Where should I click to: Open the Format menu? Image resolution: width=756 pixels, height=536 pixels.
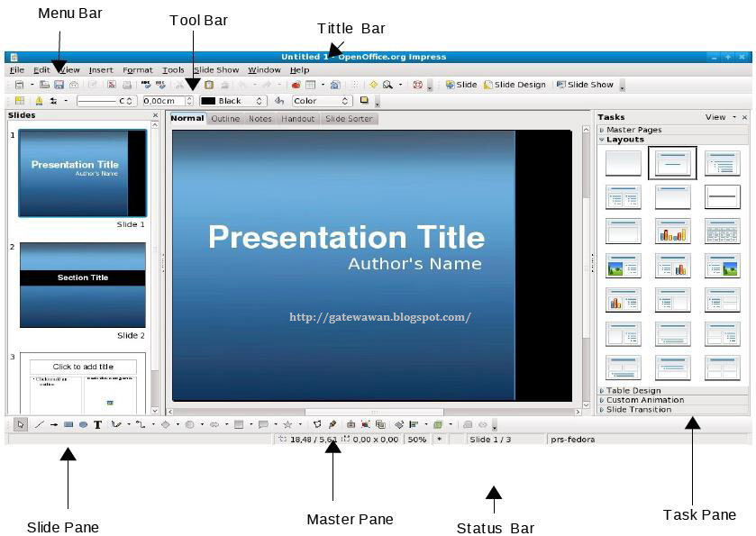(136, 68)
